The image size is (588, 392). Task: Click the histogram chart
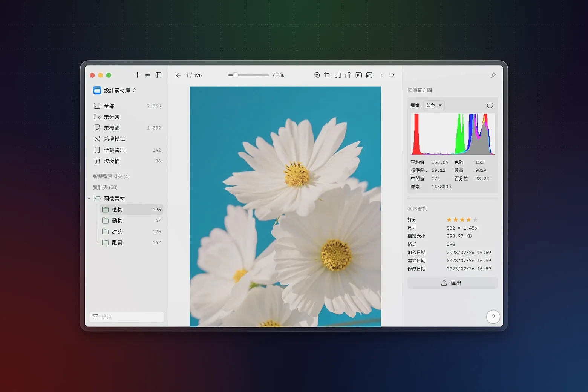pos(453,134)
